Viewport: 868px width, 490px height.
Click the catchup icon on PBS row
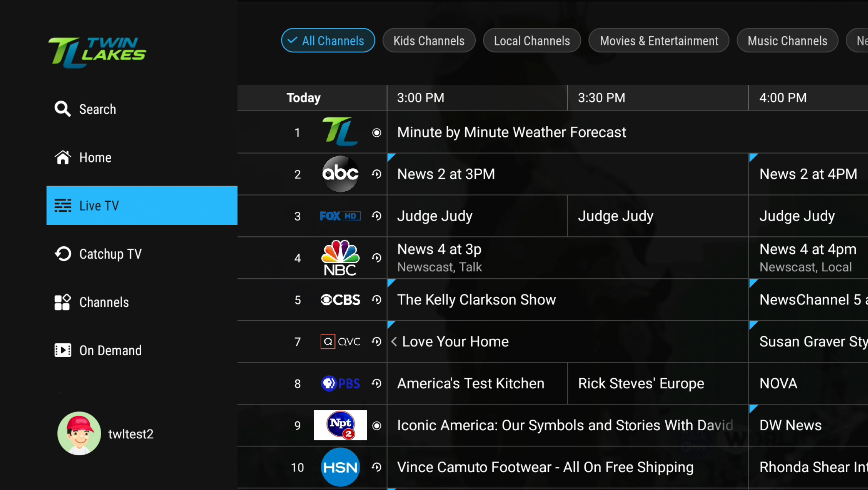[377, 383]
